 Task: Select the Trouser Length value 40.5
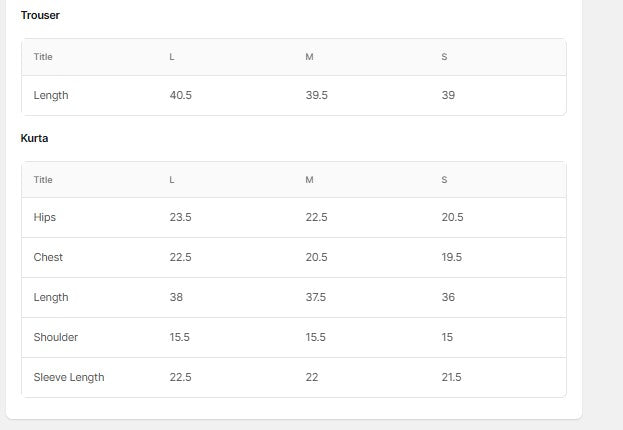click(181, 95)
